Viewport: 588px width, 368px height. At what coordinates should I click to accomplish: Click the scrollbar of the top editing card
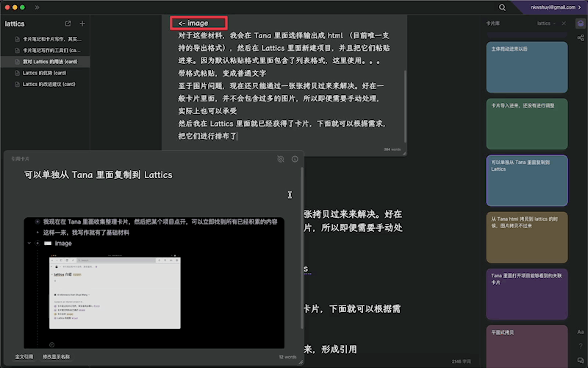[x=405, y=106]
